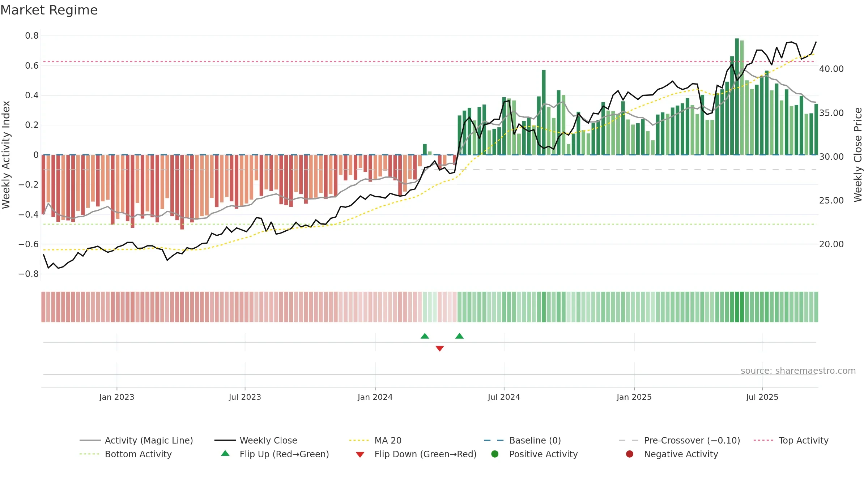Image resolution: width=868 pixels, height=488 pixels.
Task: Click the Positive Activity legend entry
Action: 534,454
